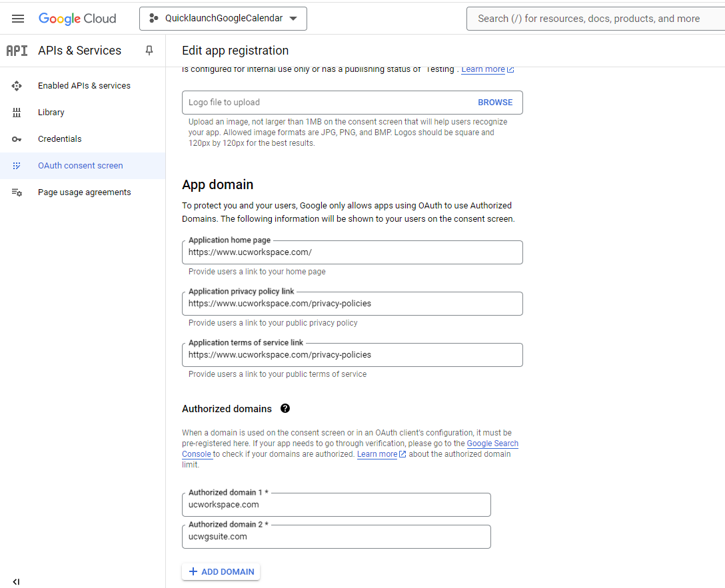This screenshot has width=725, height=588.
Task: Edit the Application home page field
Action: coord(353,252)
